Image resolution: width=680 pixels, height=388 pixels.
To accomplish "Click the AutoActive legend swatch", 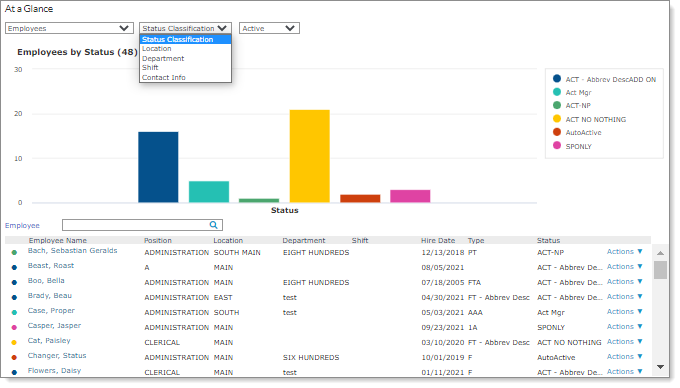I will pos(557,132).
